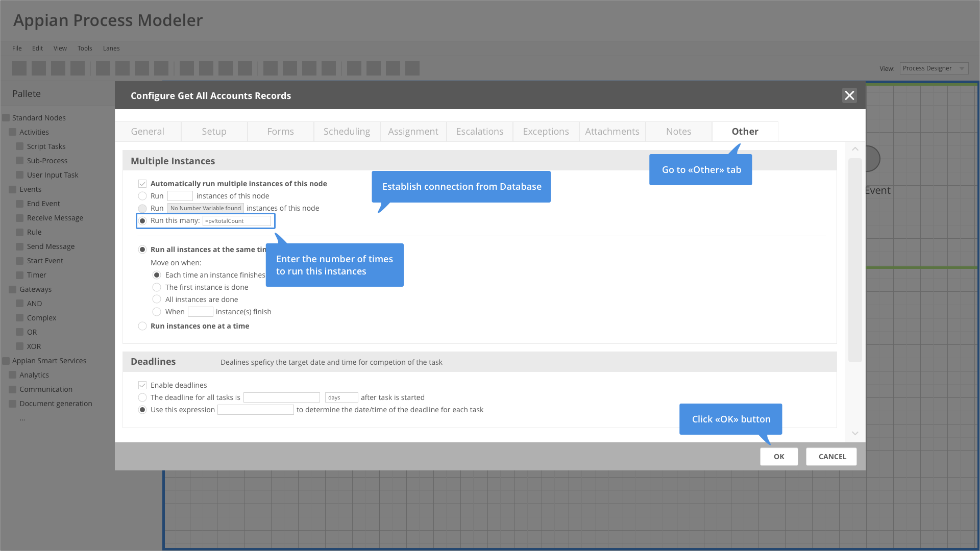Click the User Input Task icon

(x=20, y=175)
